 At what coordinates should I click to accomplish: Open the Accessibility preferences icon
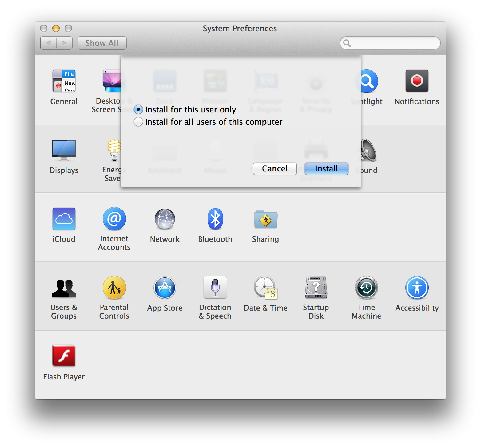point(417,288)
